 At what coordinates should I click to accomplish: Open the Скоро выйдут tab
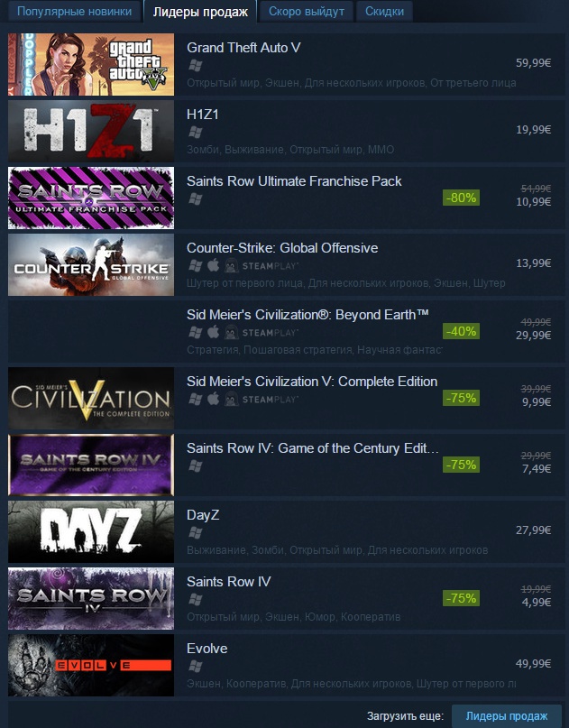[x=307, y=11]
